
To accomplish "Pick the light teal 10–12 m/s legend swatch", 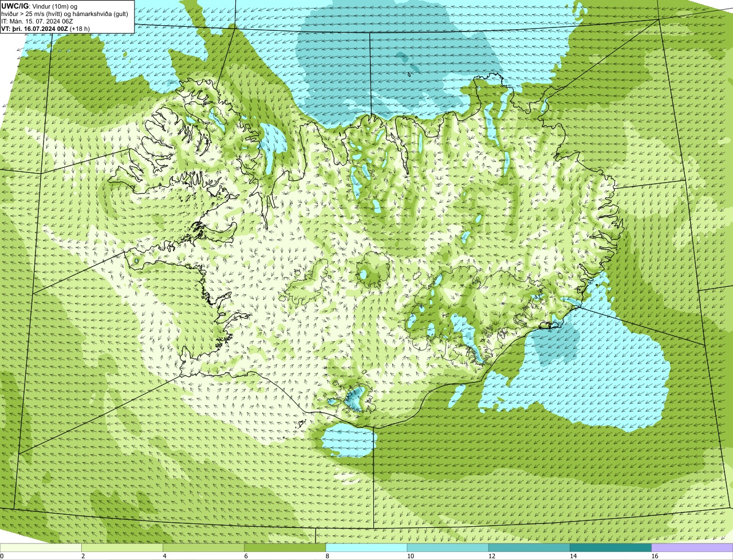I will point(448,548).
